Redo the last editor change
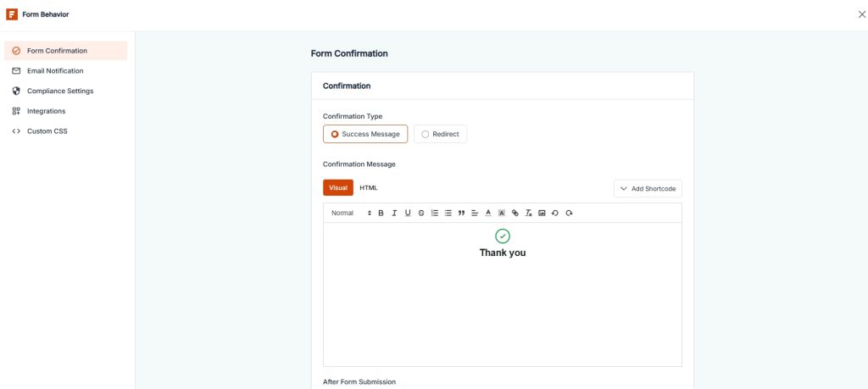Viewport: 868px width, 389px height. 569,213
